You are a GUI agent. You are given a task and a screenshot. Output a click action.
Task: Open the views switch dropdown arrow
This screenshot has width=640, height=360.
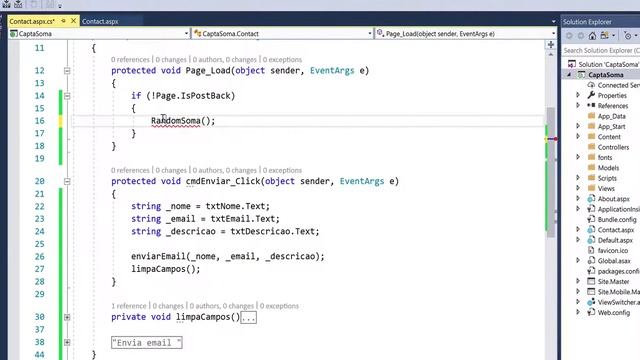tap(613, 36)
